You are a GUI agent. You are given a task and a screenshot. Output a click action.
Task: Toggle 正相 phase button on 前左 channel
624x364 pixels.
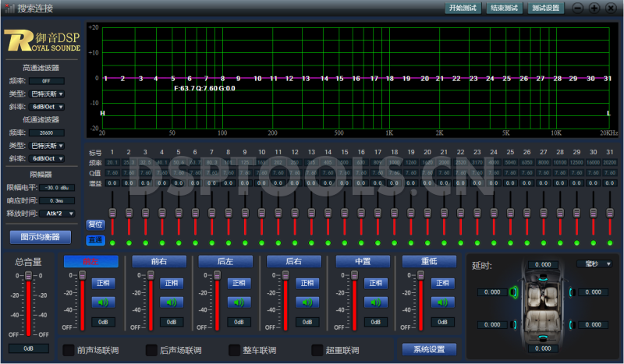103,283
